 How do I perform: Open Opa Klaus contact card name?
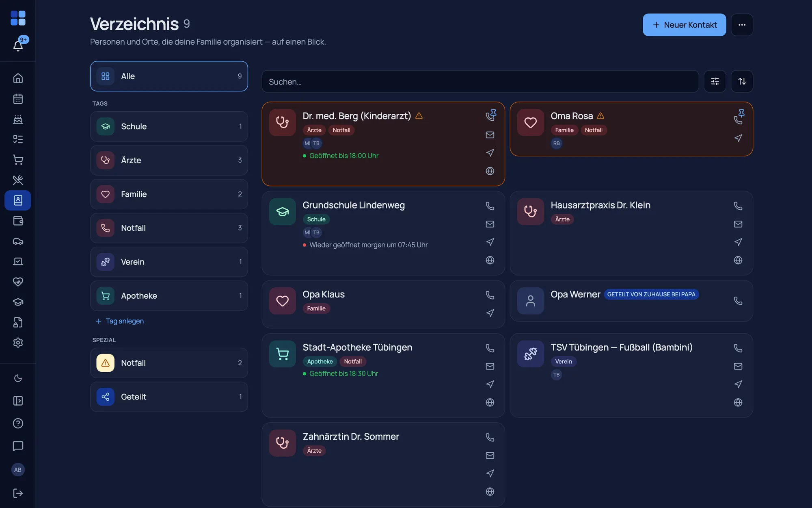[324, 294]
